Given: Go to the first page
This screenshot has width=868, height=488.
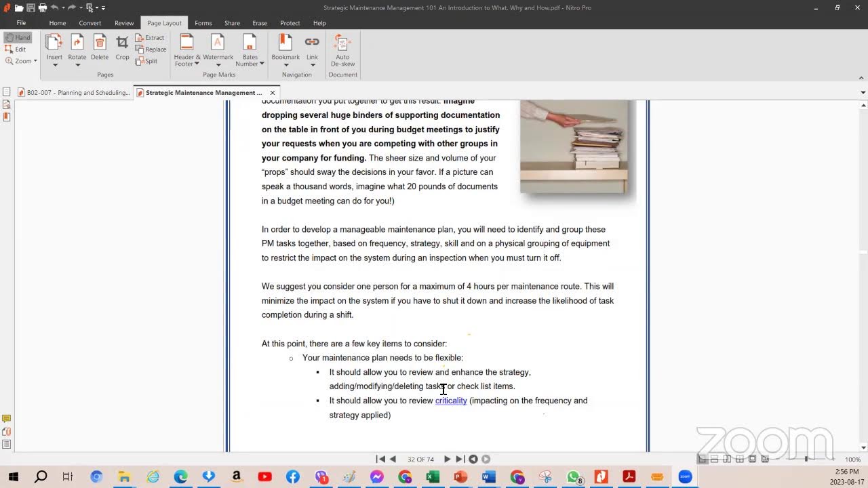Looking at the screenshot, I should (380, 459).
